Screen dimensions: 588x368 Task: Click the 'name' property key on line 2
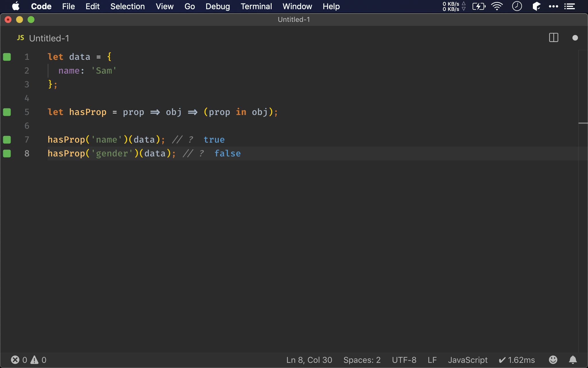pyautogui.click(x=69, y=71)
